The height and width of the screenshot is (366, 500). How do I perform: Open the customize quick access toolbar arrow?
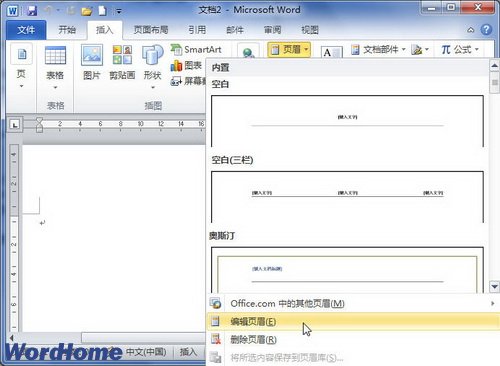coord(119,11)
